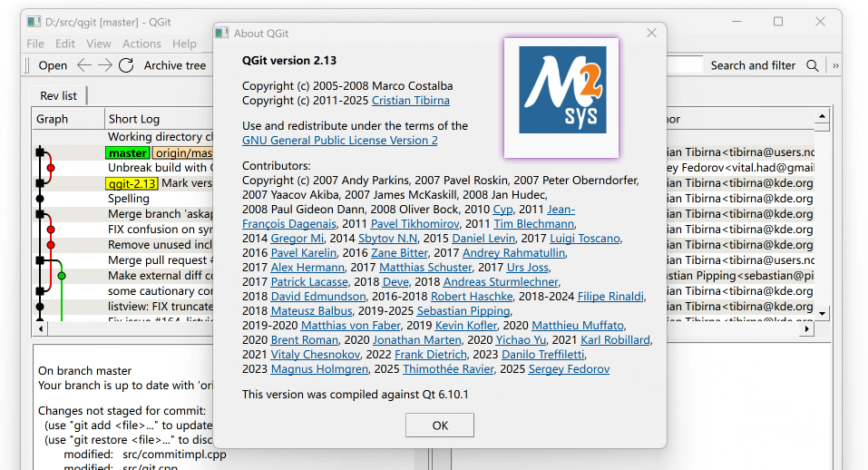Select the origin/master branch tag

click(x=183, y=152)
